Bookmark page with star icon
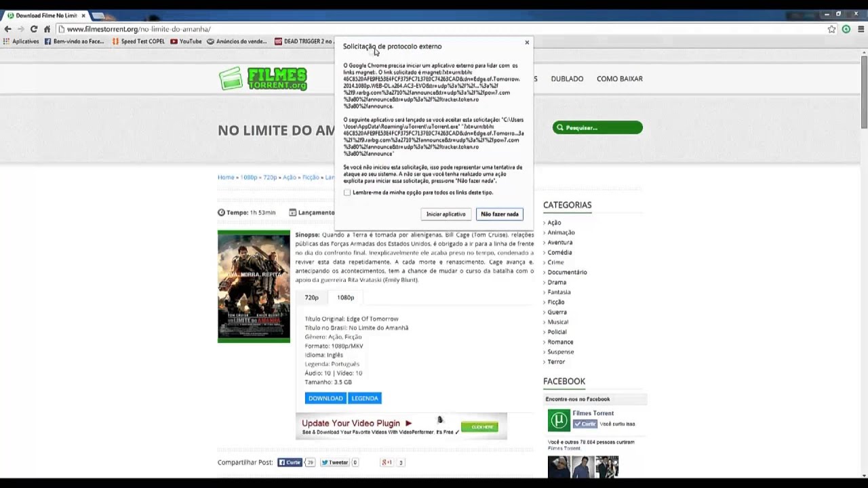This screenshot has height=488, width=868. pyautogui.click(x=831, y=29)
